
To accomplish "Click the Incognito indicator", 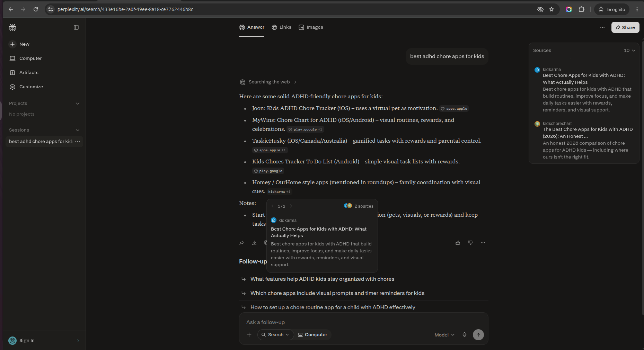I will [612, 9].
